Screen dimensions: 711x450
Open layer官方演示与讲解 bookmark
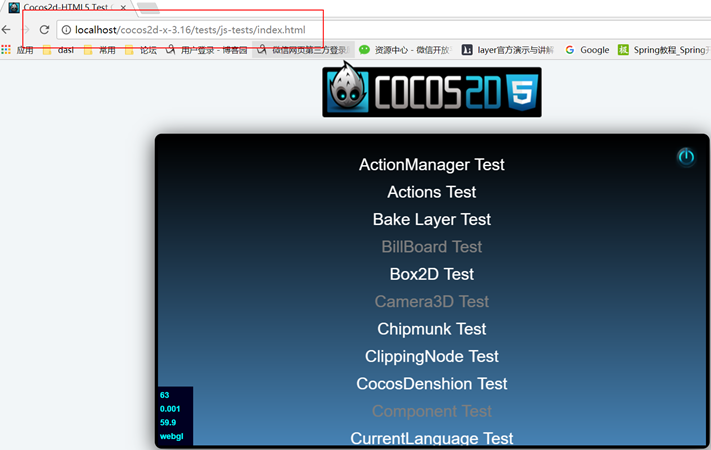pos(508,50)
